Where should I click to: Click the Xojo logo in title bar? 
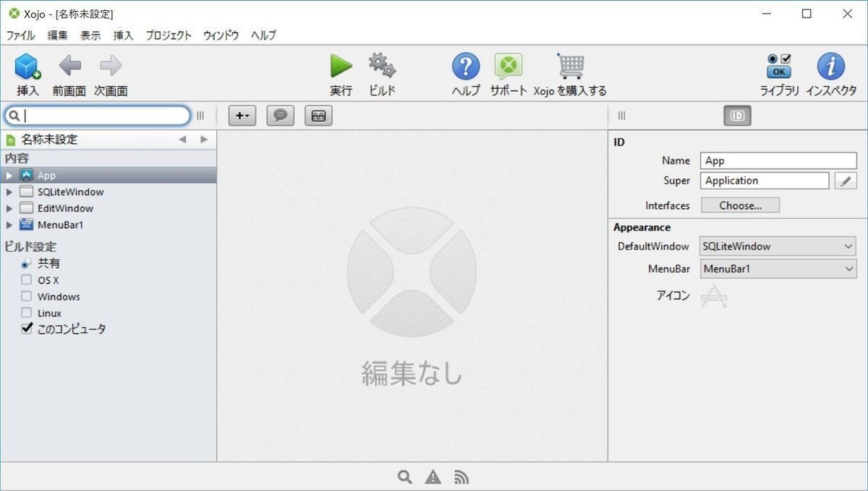coord(14,14)
